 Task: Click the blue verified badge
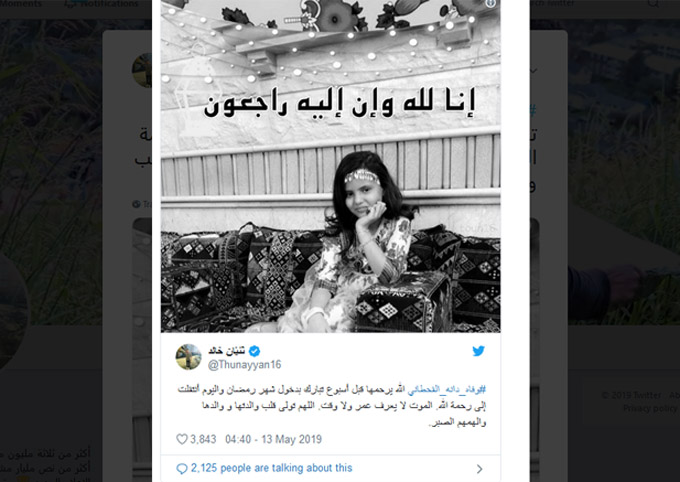[x=255, y=351]
